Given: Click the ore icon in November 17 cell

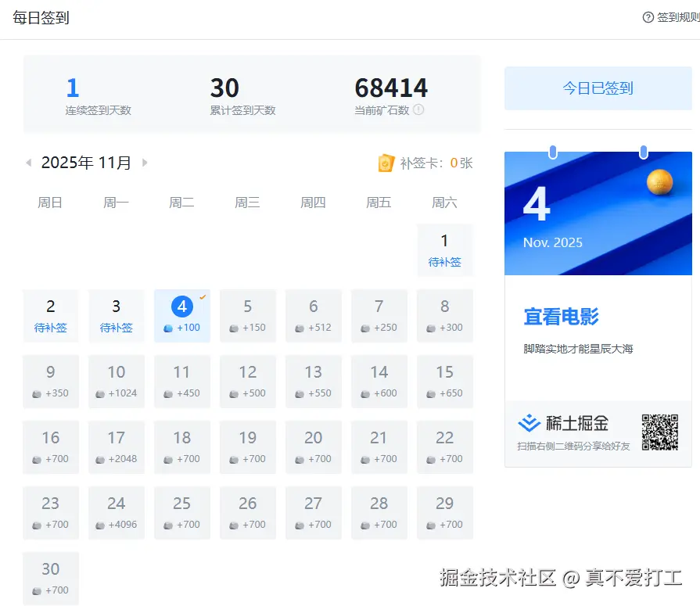Looking at the screenshot, I should pos(100,459).
